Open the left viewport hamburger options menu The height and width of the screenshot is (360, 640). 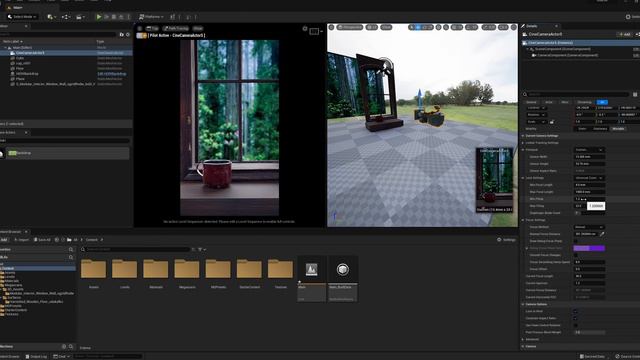140,28
